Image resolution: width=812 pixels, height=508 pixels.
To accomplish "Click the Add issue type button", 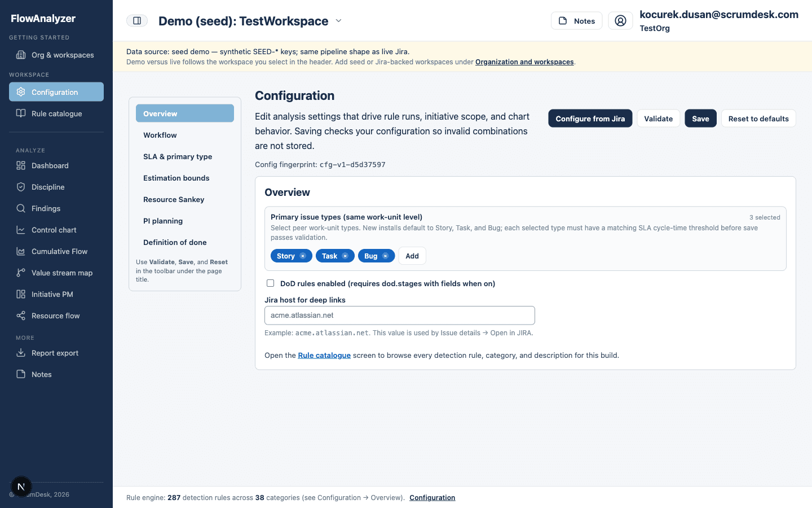I will (412, 256).
